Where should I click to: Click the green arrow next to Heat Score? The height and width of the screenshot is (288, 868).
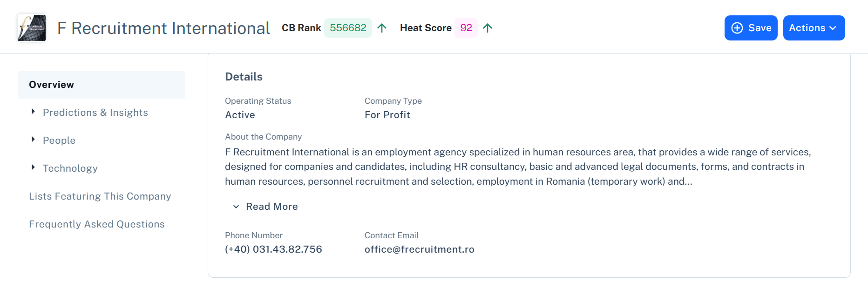click(488, 28)
